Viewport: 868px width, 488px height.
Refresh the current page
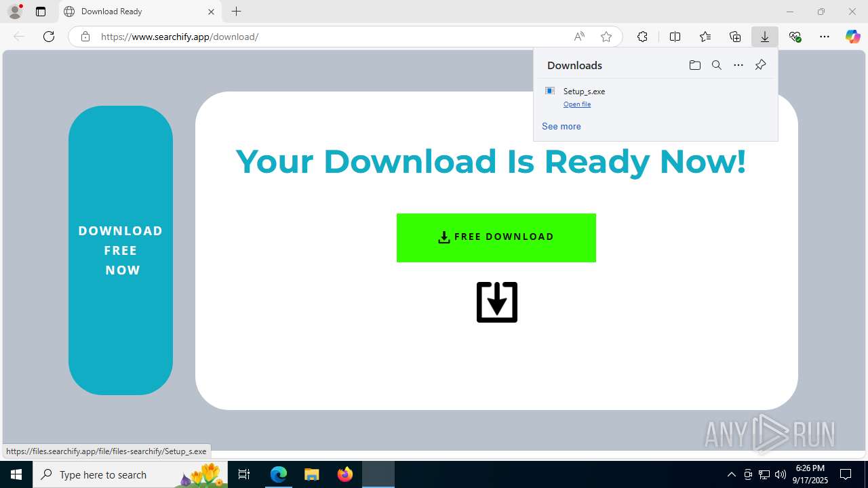(49, 37)
